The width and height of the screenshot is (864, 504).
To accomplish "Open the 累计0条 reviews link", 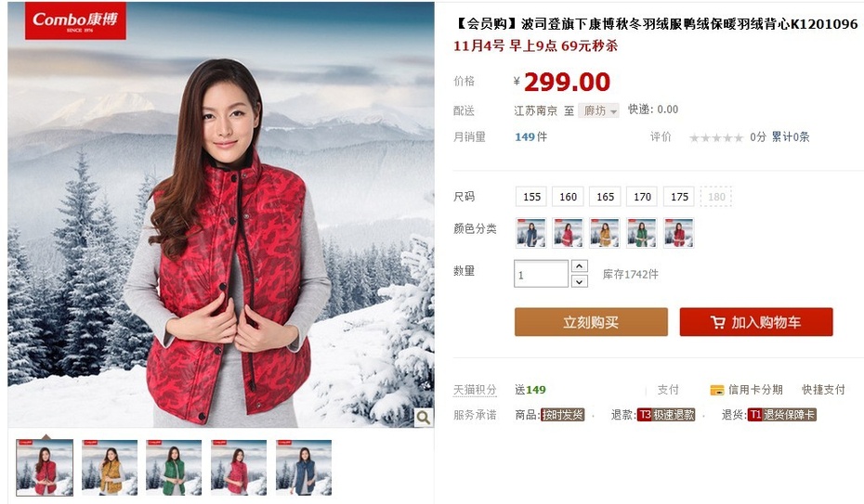I will 791,137.
